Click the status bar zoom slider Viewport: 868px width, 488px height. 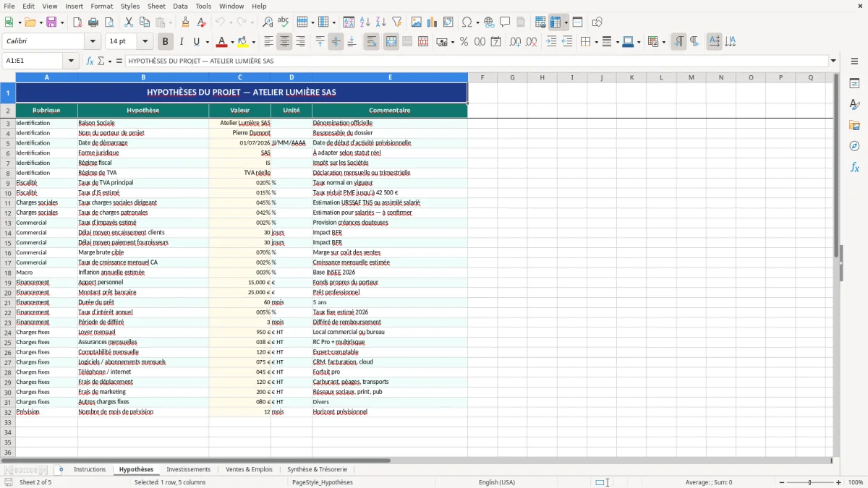tap(809, 482)
